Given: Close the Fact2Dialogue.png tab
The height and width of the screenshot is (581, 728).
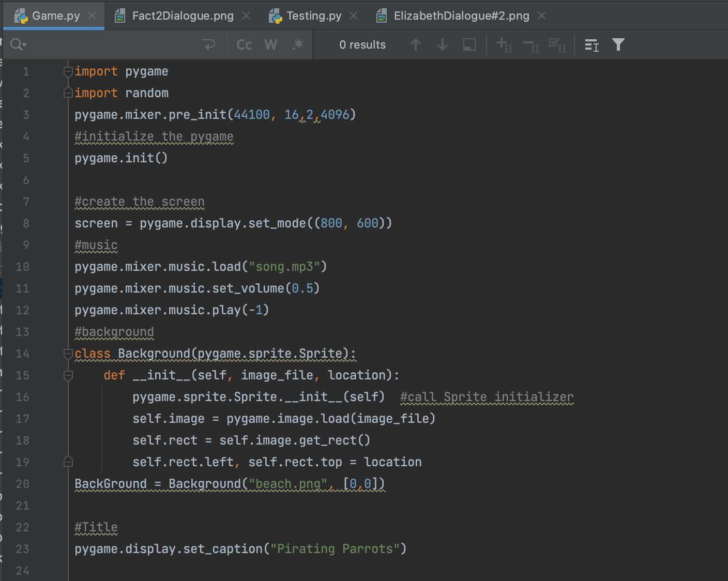Looking at the screenshot, I should [246, 16].
